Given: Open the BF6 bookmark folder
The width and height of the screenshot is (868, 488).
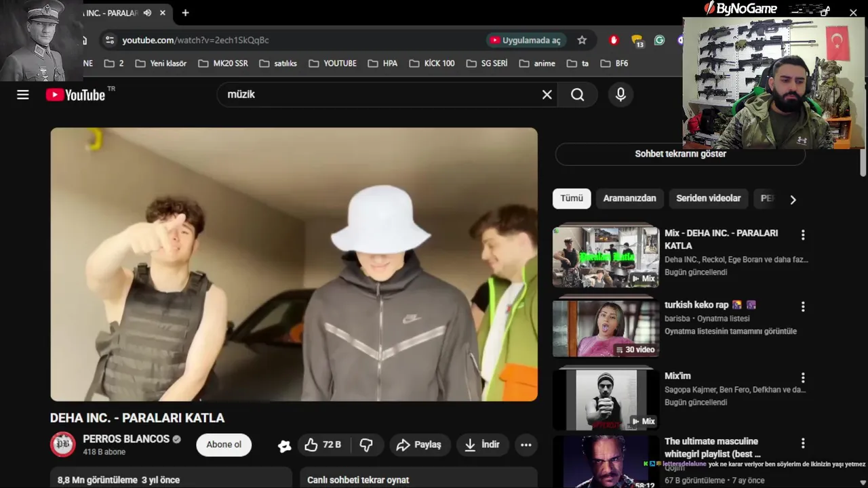Looking at the screenshot, I should pos(613,63).
